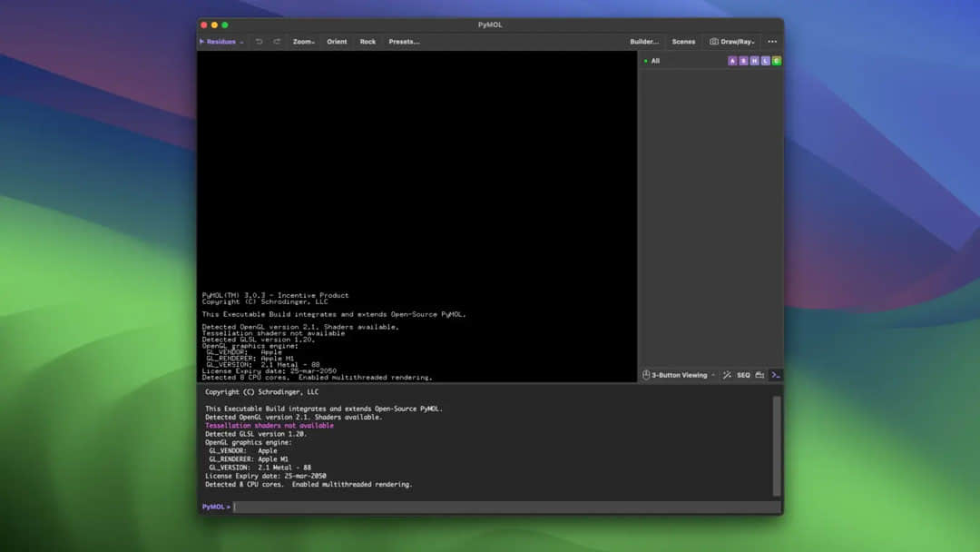Image resolution: width=980 pixels, height=552 pixels.
Task: Click the purple A actions button for All
Action: 732,61
